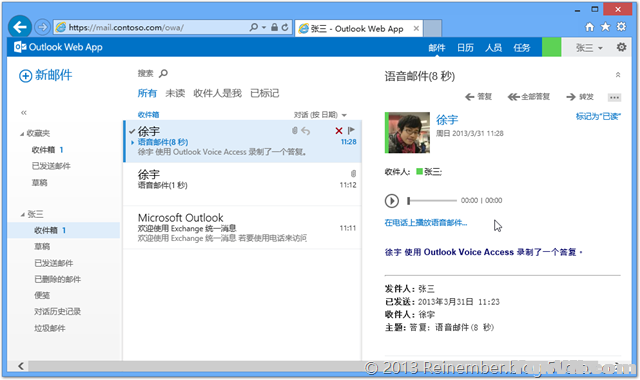The height and width of the screenshot is (380, 640).
Task: Open OWA settings gear icon
Action: 621,47
